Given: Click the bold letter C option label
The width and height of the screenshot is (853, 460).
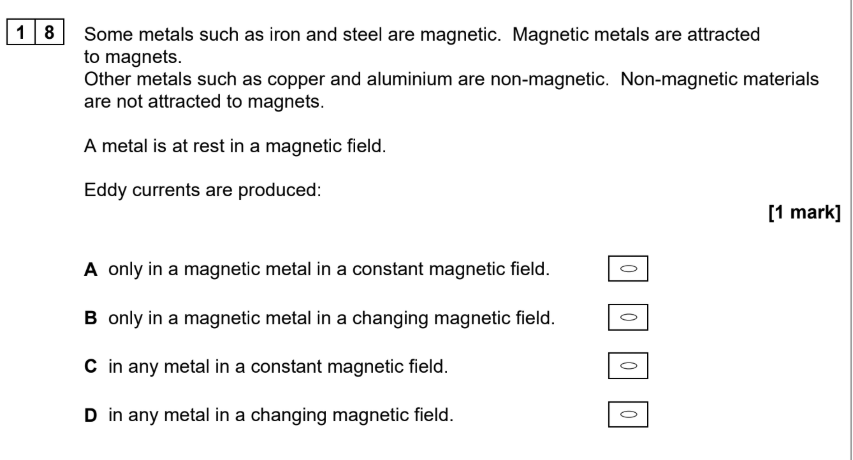Looking at the screenshot, I should (90, 366).
